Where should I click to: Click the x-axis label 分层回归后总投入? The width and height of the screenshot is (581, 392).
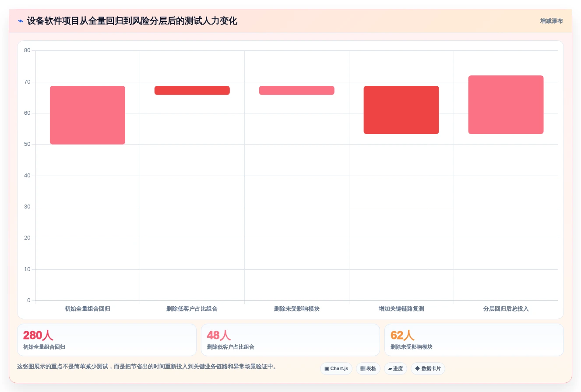506,309
